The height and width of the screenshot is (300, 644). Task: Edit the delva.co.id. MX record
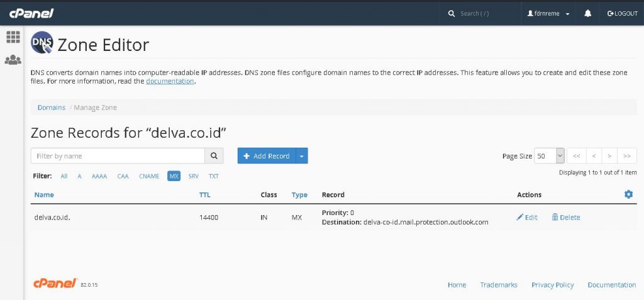pos(527,218)
